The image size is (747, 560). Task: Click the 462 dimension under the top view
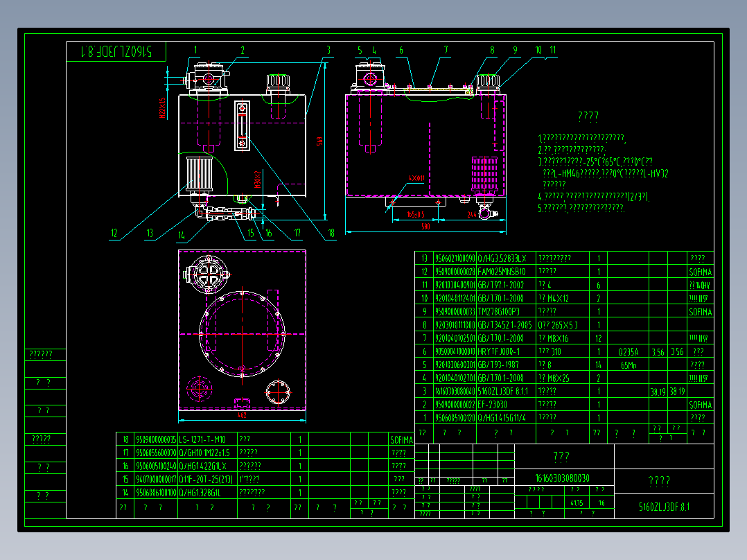(242, 415)
